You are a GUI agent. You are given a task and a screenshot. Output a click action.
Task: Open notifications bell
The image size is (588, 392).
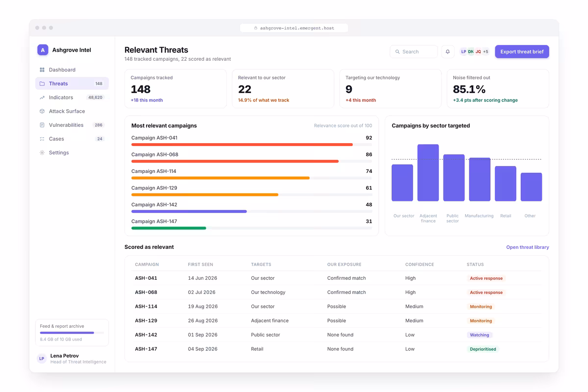pyautogui.click(x=447, y=51)
